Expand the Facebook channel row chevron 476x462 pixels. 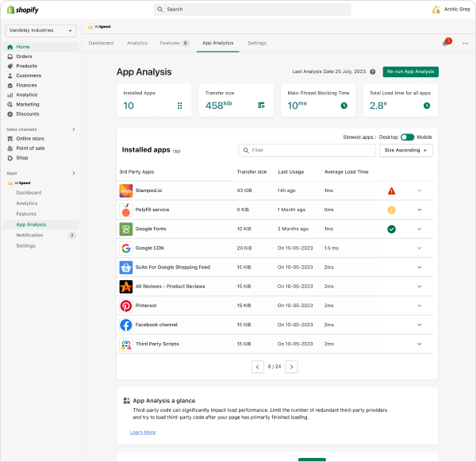[419, 325]
